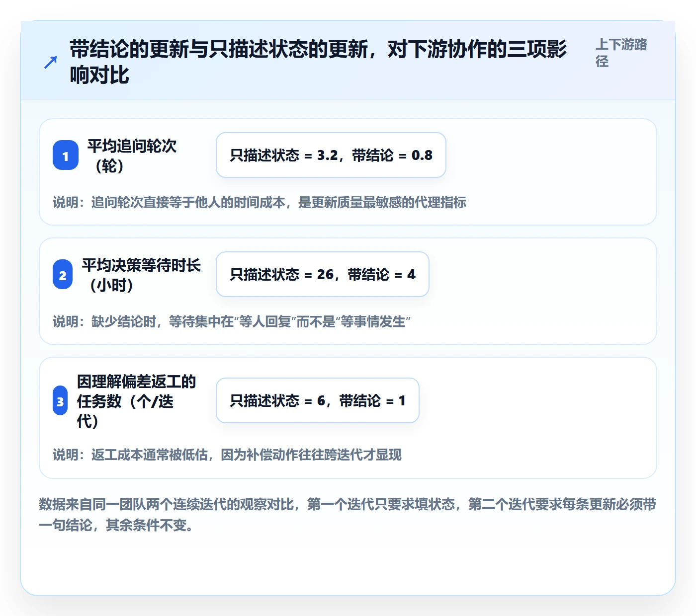Click the value box 只描述状态 = 26，带结论 = 4
The width and height of the screenshot is (696, 616).
(323, 274)
